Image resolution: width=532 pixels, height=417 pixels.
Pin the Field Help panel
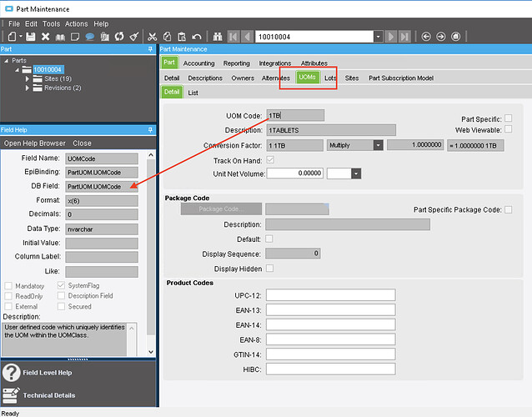click(151, 130)
